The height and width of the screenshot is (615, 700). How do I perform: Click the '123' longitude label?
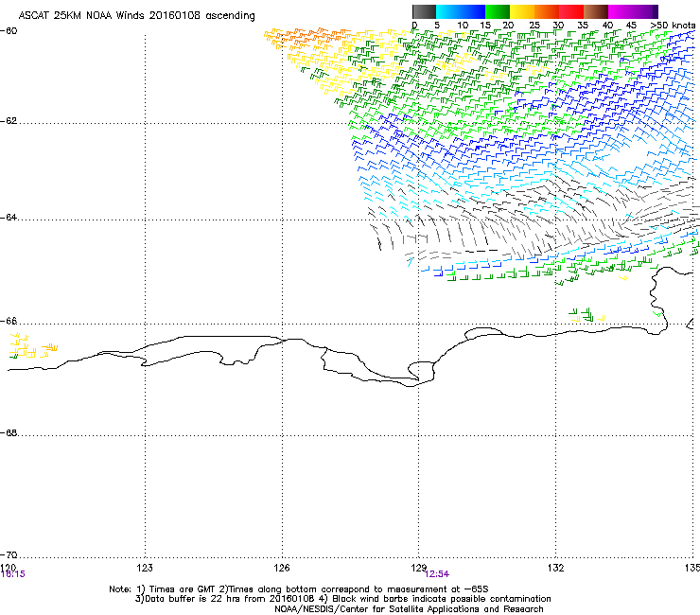pyautogui.click(x=145, y=568)
